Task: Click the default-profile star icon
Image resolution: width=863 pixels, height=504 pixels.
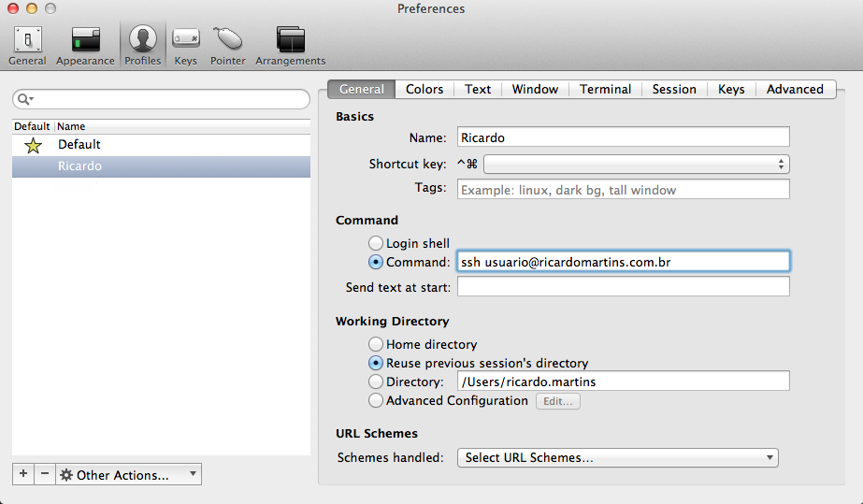Action: click(x=33, y=145)
